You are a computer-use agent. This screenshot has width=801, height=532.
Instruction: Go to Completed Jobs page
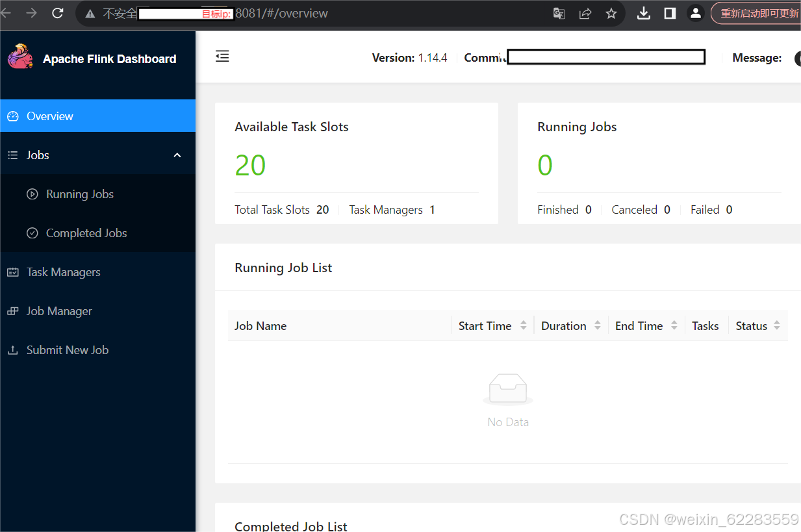click(x=97, y=233)
